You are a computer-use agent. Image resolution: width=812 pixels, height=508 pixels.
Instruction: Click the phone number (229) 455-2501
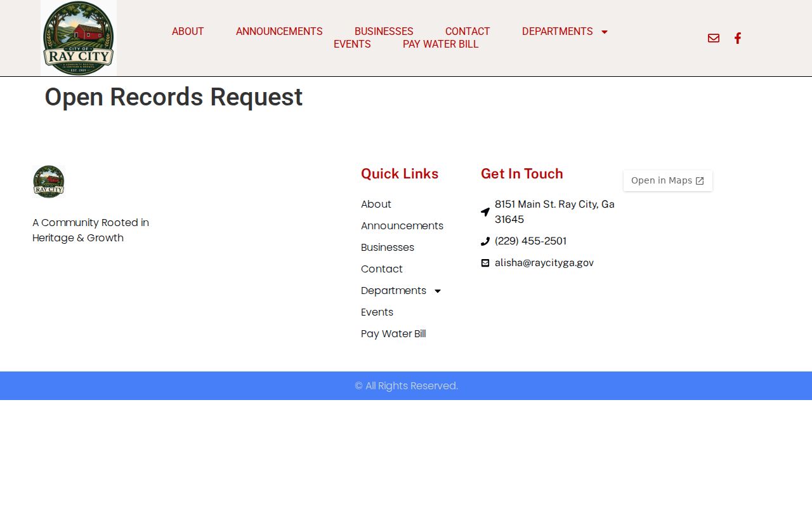(x=531, y=241)
